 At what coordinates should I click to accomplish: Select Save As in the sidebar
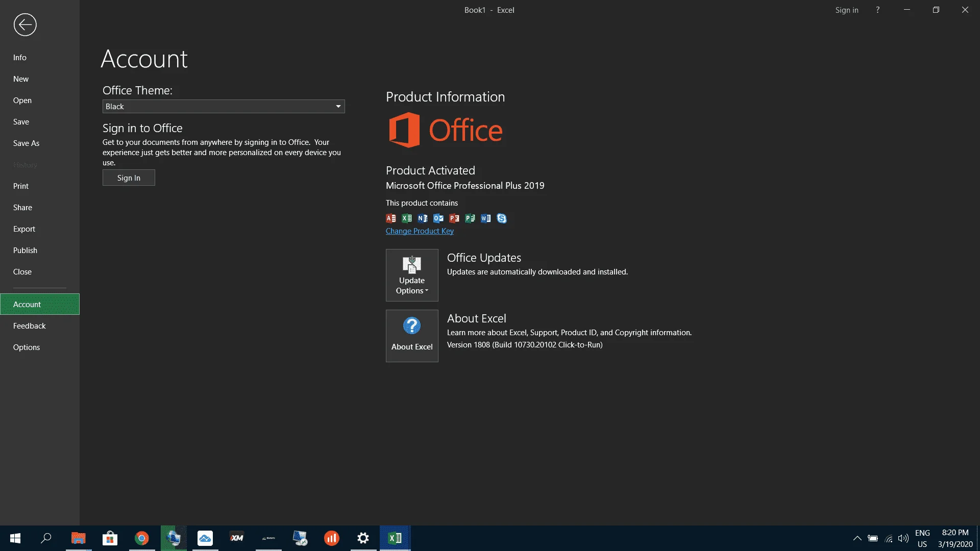tap(26, 143)
